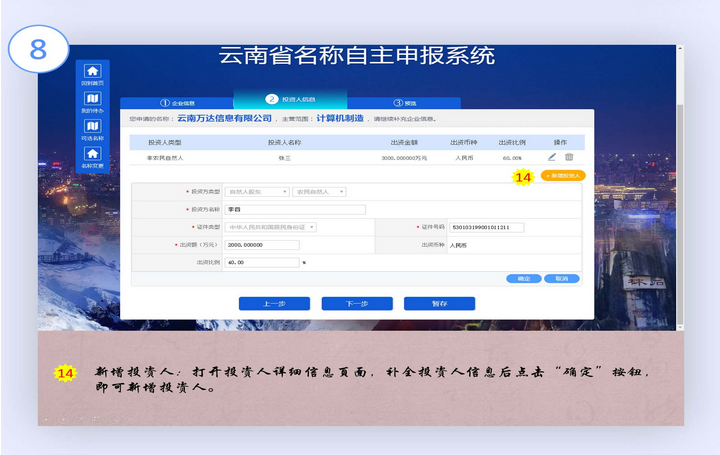Click the 名称变更 sidebar icon

[x=92, y=155]
